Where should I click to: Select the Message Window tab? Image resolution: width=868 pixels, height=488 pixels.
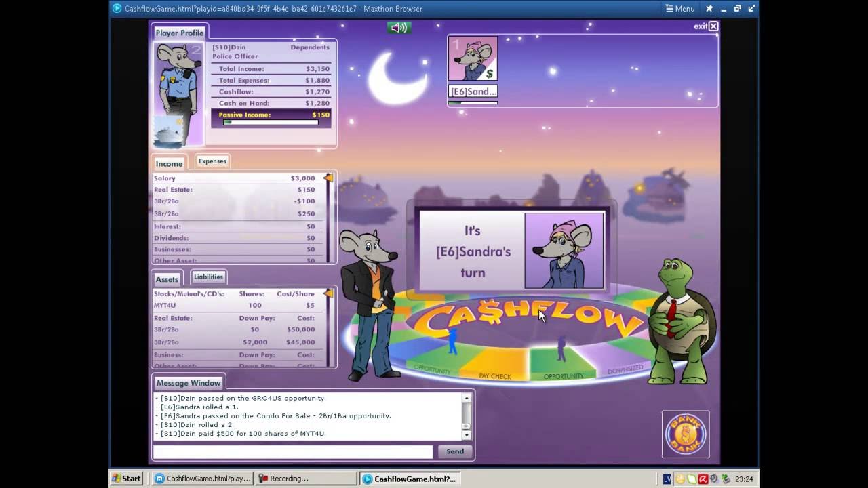189,383
